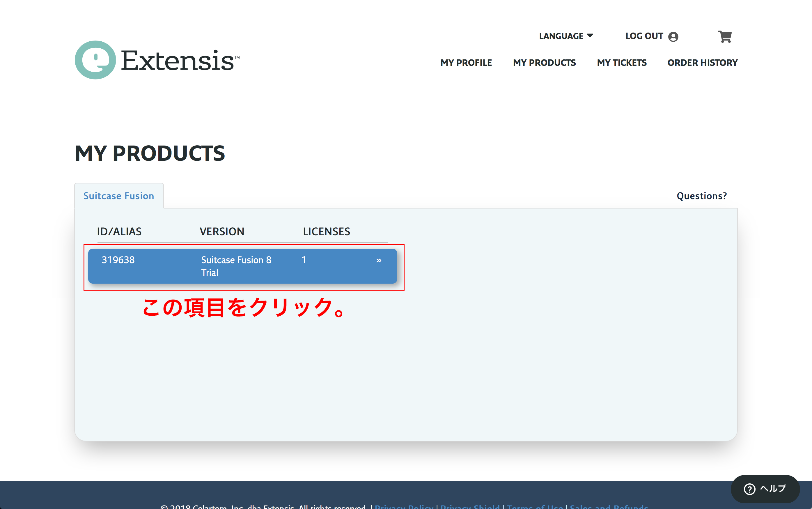
Task: Click the user account icon beside LOG OUT
Action: pyautogui.click(x=673, y=37)
